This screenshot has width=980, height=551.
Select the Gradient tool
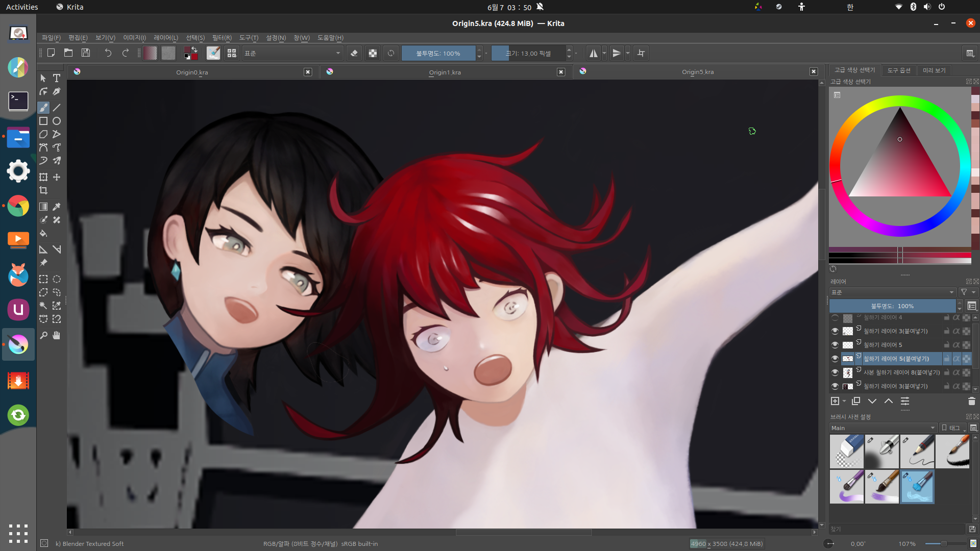(x=43, y=207)
